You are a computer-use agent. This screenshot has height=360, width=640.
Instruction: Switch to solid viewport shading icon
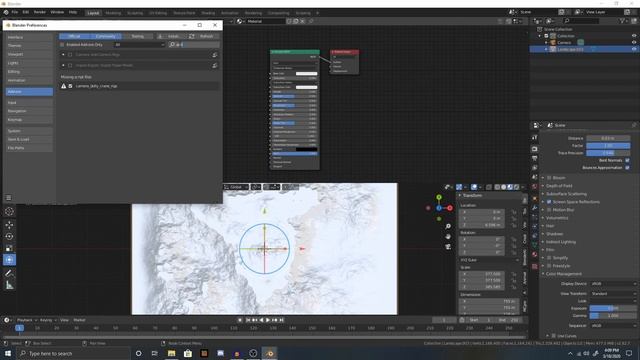pyautogui.click(x=504, y=187)
